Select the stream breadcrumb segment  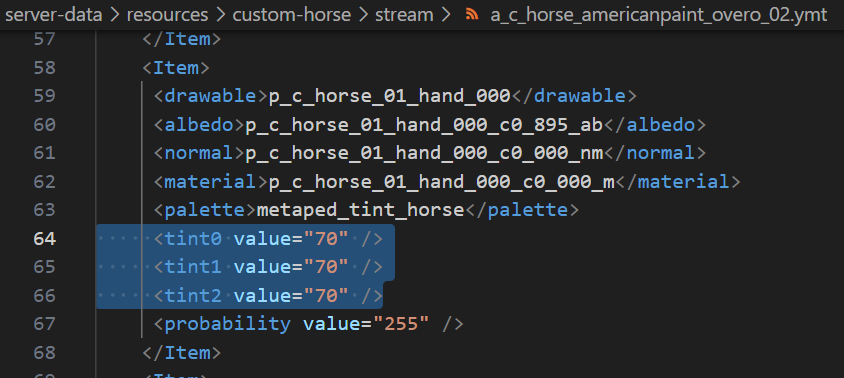(x=404, y=15)
